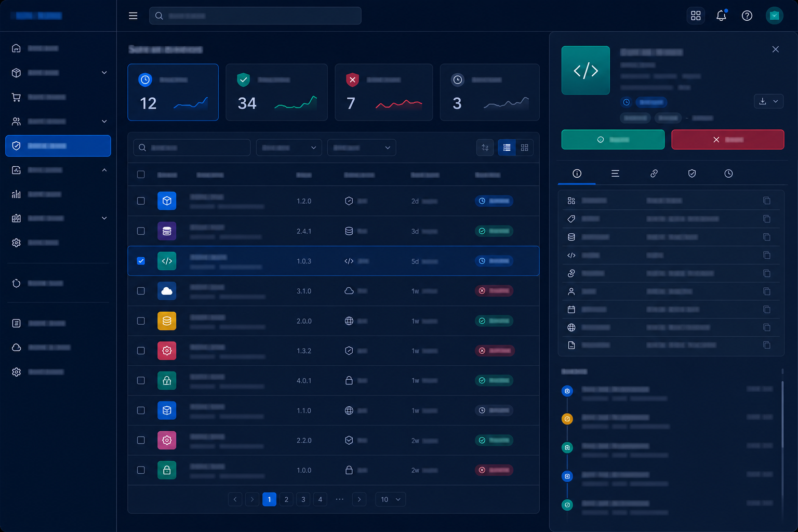Open the refresh icon item in the sidebar
This screenshot has width=798, height=532.
tap(16, 283)
